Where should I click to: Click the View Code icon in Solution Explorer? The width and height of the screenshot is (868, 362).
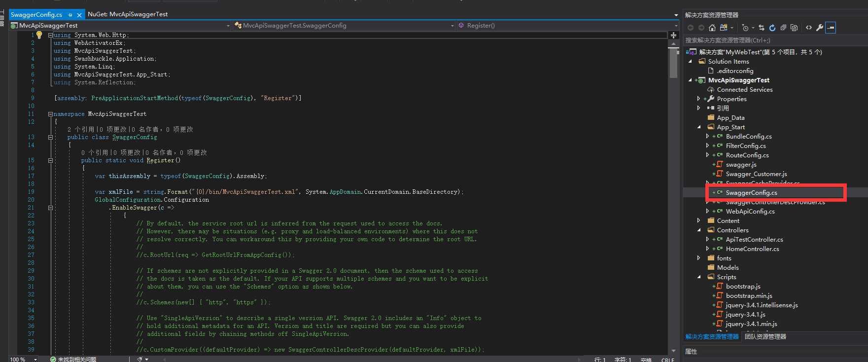click(809, 28)
